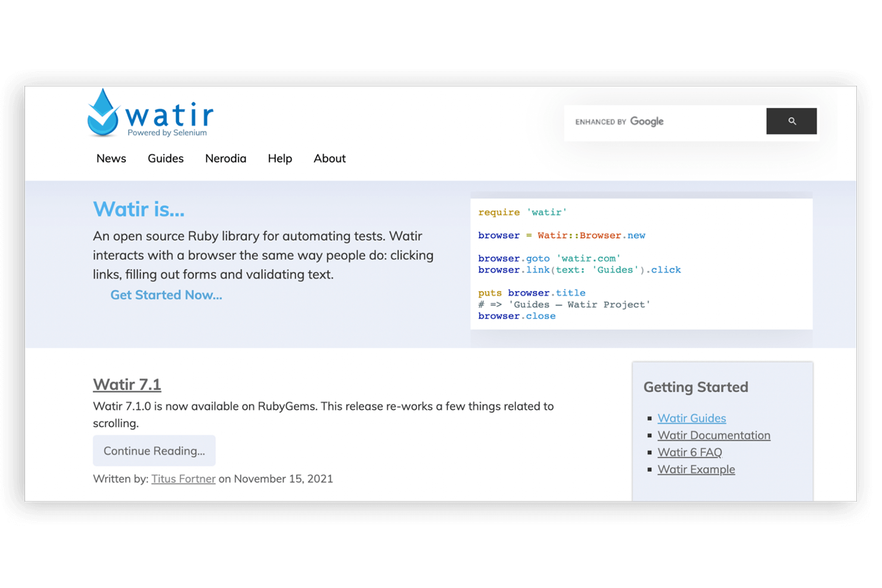This screenshot has height=588, width=882.
Task: Open the Help section
Action: pos(279,158)
